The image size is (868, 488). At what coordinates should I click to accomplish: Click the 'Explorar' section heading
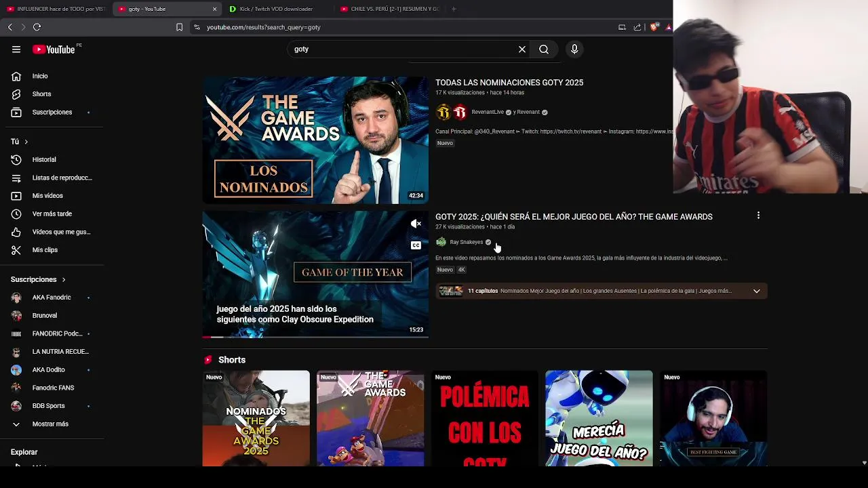pos(24,452)
